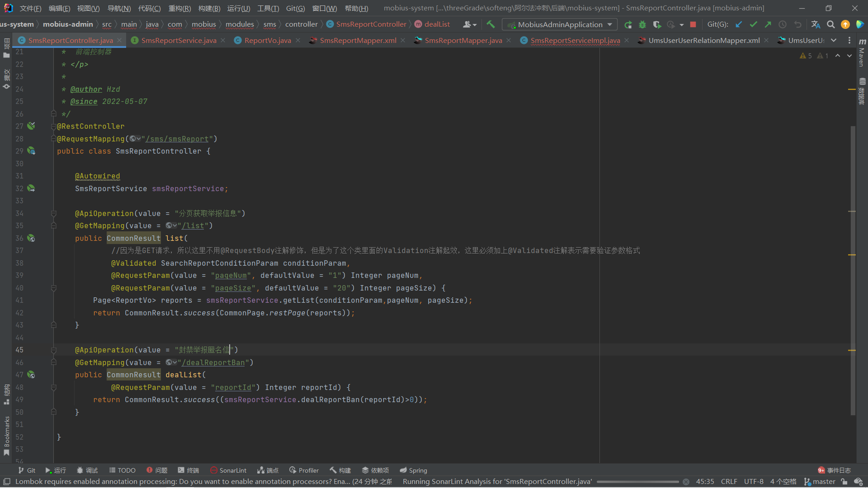The height and width of the screenshot is (488, 868).
Task: Click the Git rollback undo icon
Action: coord(797,24)
